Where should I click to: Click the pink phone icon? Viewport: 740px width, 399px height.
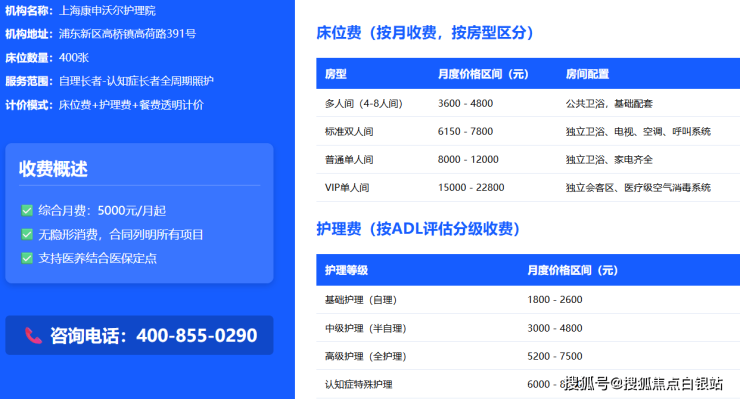click(33, 335)
